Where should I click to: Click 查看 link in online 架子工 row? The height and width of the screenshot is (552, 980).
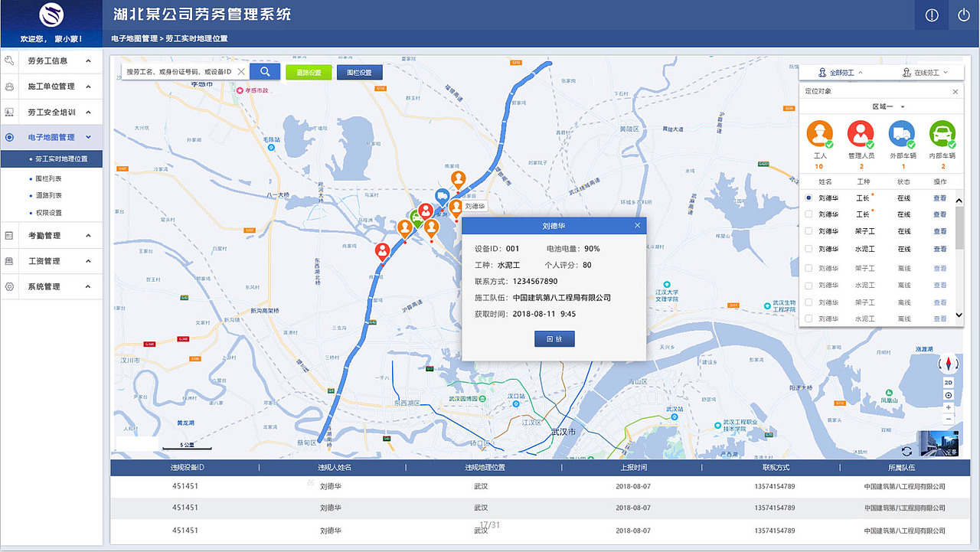coord(939,231)
